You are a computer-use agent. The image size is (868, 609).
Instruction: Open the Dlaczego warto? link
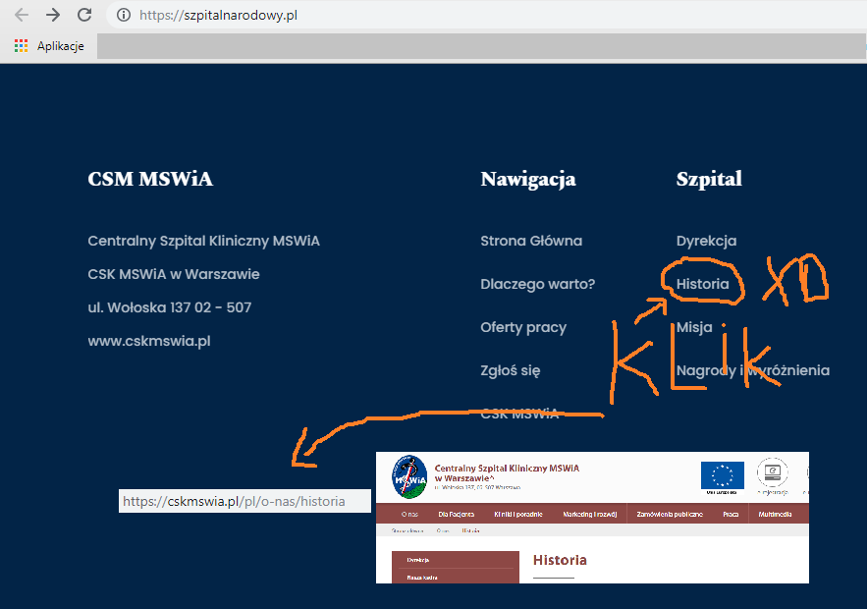point(537,284)
